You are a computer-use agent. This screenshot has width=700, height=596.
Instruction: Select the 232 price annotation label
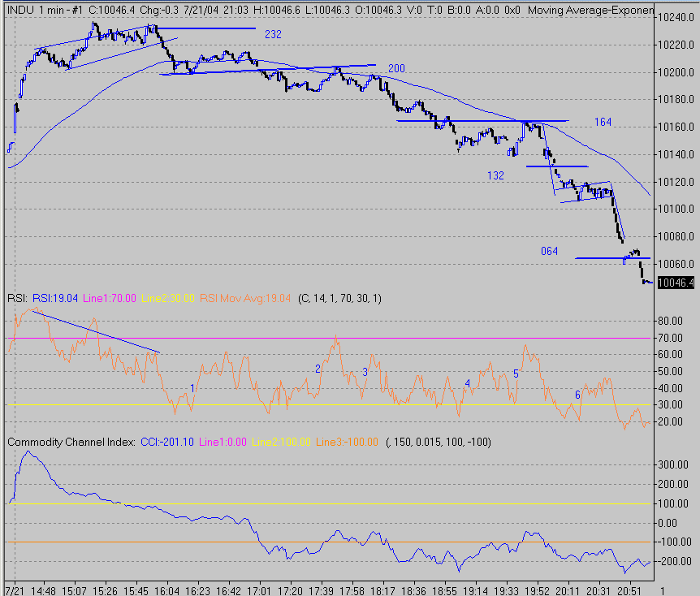(x=273, y=34)
